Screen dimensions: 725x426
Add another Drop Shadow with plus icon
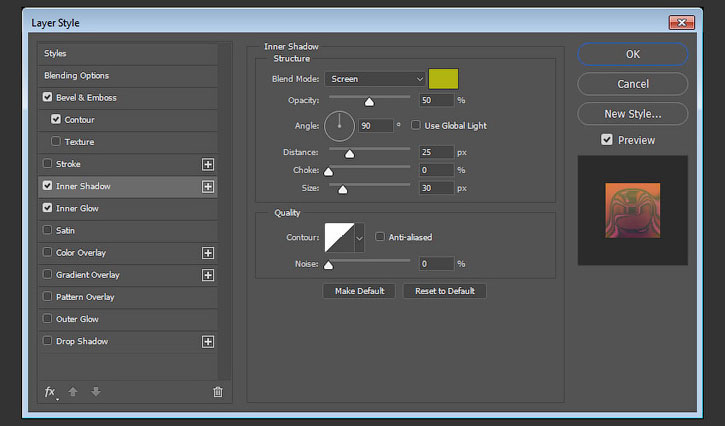pyautogui.click(x=208, y=342)
